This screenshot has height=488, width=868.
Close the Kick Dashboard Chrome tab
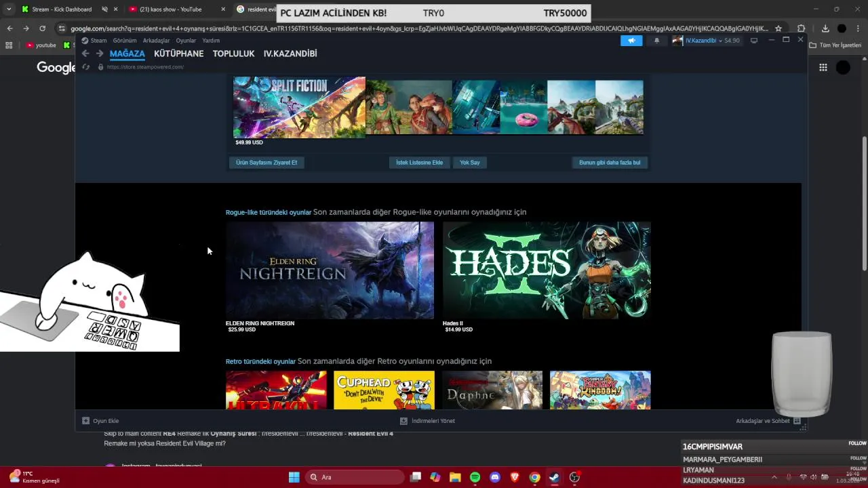point(116,9)
